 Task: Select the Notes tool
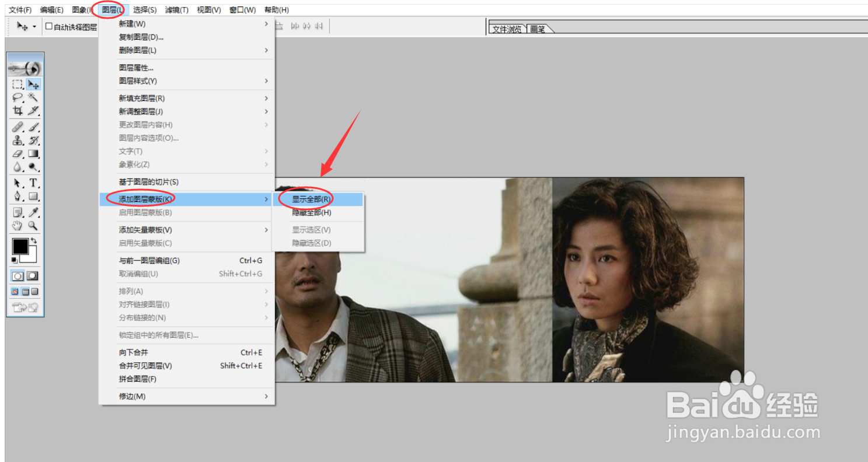(x=18, y=212)
